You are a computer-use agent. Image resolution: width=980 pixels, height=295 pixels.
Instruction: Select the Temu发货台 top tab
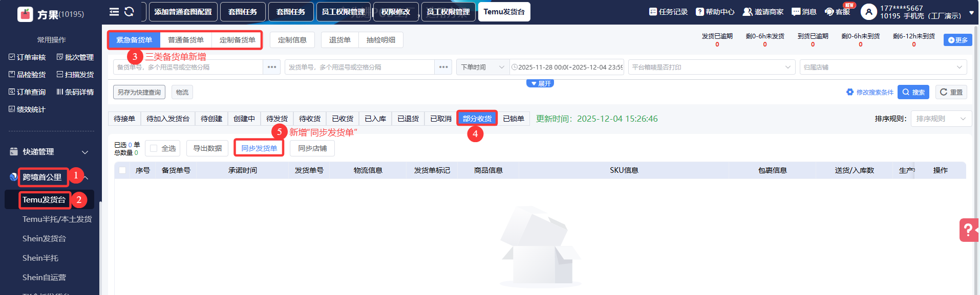[x=504, y=12]
